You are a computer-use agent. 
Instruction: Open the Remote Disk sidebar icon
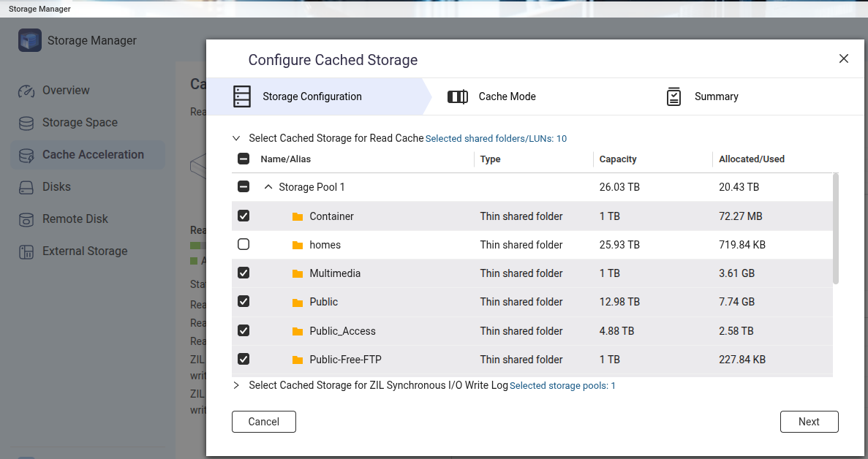[26, 219]
